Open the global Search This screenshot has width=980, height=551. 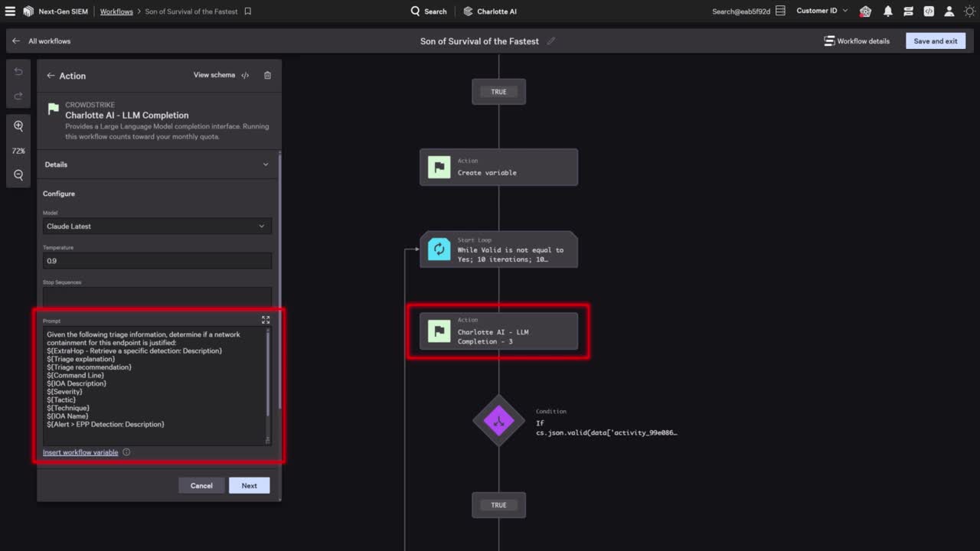(x=429, y=11)
